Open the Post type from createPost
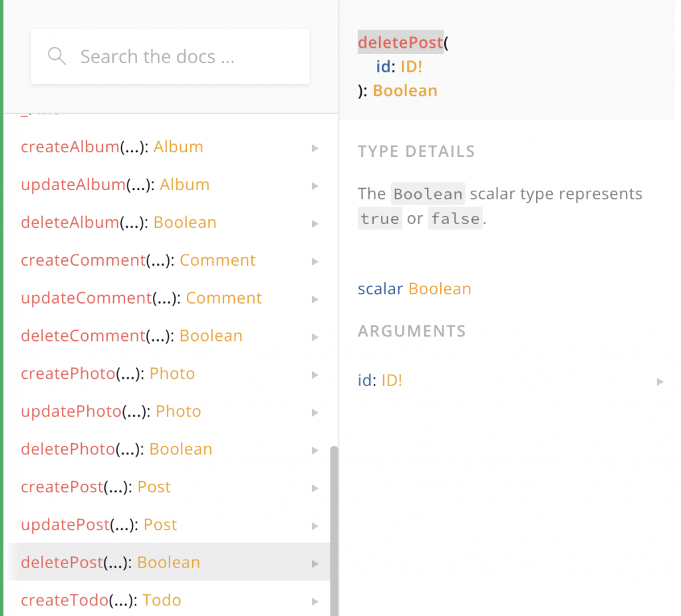681x616 pixels. [154, 487]
